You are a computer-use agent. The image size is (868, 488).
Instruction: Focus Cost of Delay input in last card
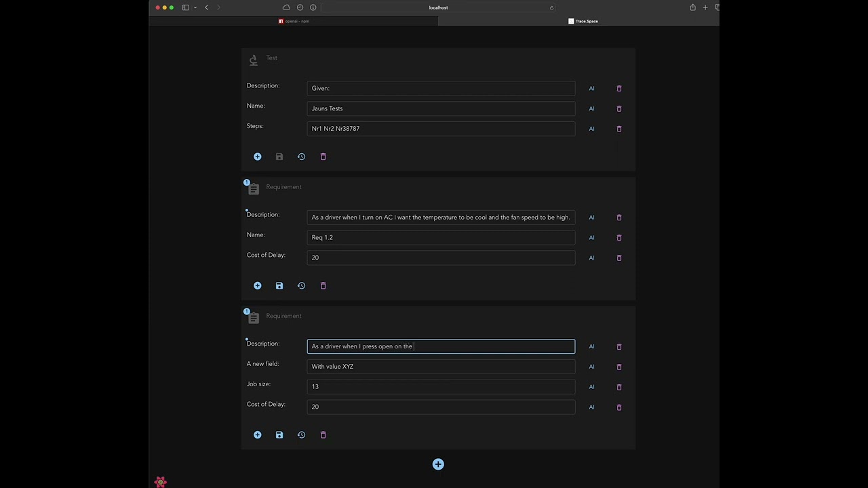point(441,407)
